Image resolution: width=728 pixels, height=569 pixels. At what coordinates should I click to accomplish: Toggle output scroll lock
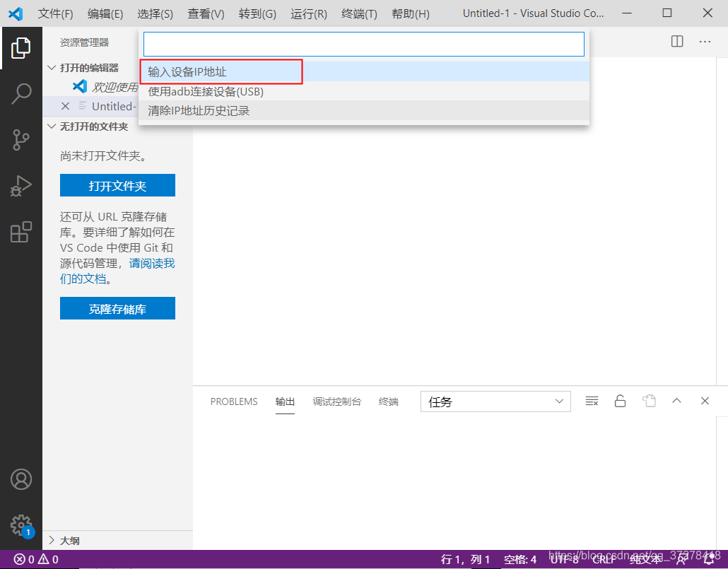pyautogui.click(x=620, y=401)
